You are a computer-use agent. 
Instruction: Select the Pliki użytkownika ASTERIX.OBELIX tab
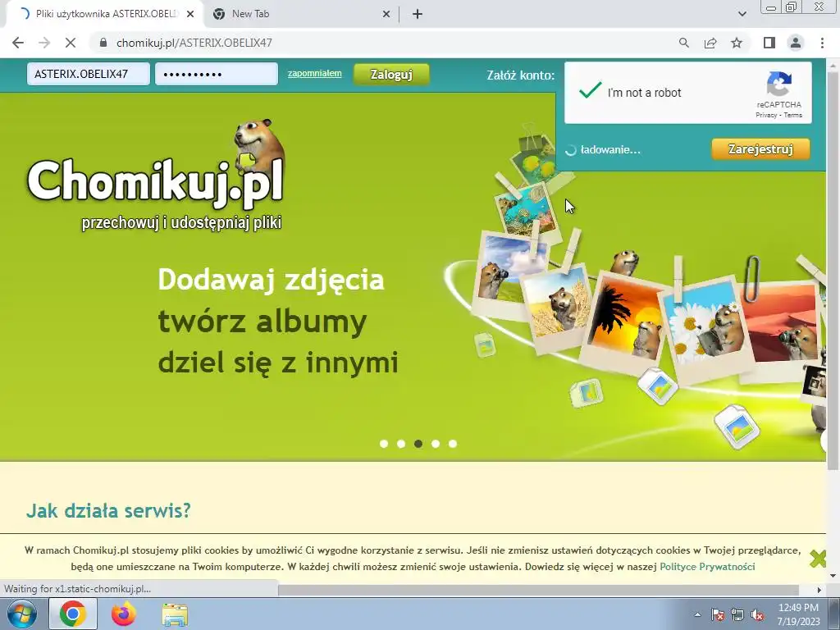105,15
